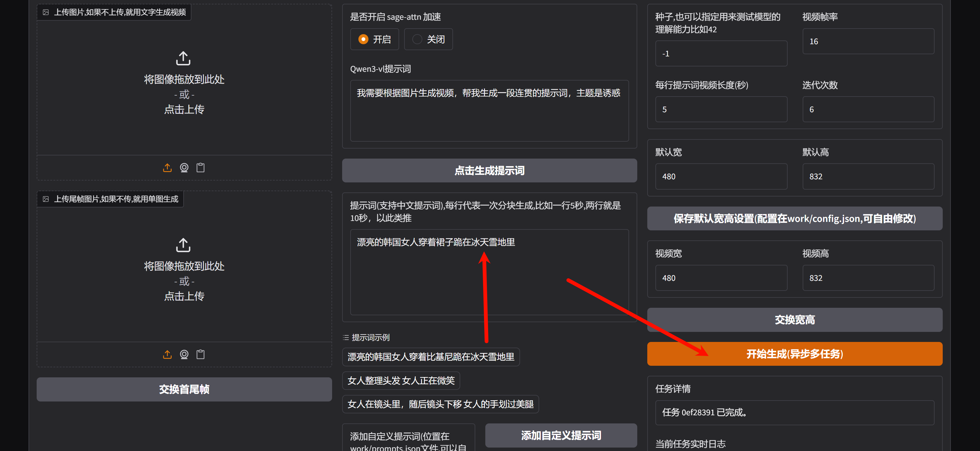Viewport: 980px width, 451px height.
Task: Select the upload icon under the tail frame area
Action: [x=167, y=354]
